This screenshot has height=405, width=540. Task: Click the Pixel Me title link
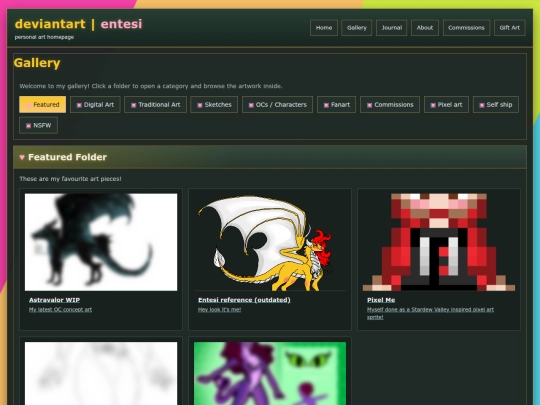click(381, 300)
